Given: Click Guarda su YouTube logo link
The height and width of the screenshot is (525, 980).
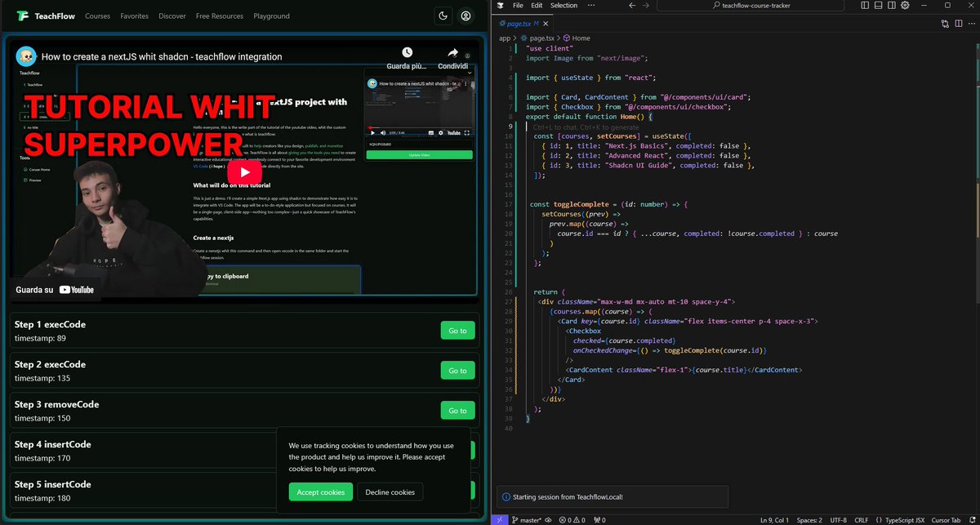Looking at the screenshot, I should tap(55, 290).
